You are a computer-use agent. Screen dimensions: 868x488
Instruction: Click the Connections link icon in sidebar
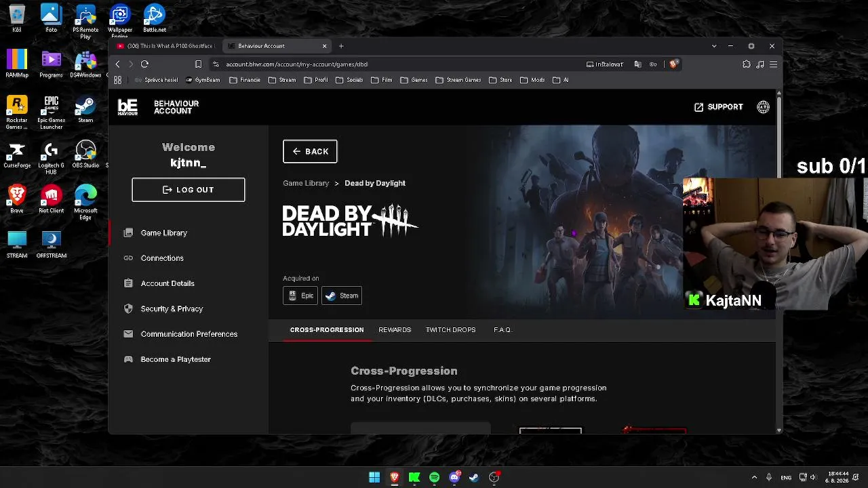[128, 258]
